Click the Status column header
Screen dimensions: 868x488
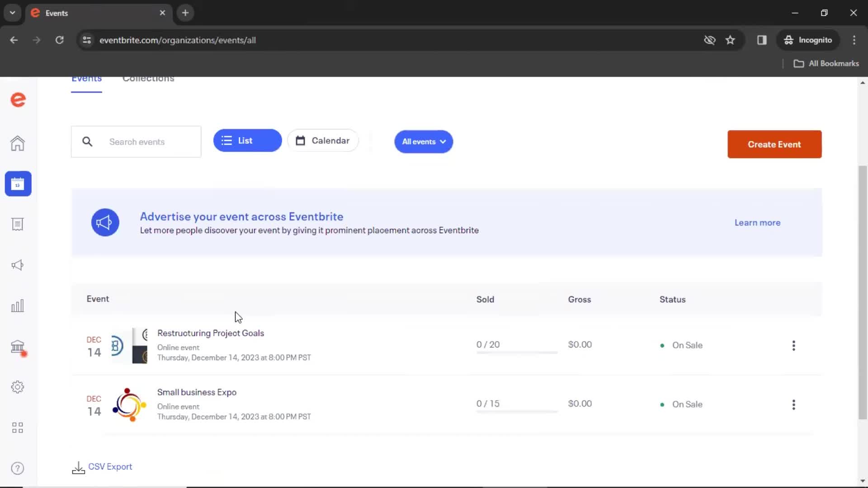(672, 300)
